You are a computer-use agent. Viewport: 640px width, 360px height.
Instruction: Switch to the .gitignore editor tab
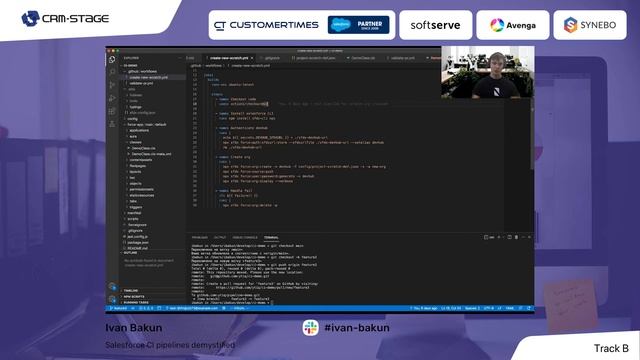pyautogui.click(x=271, y=58)
